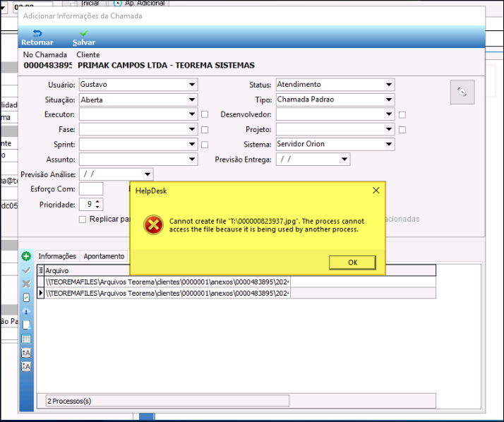Viewport: 504px width, 422px height.
Task: Open the Usuário dropdown showing Gustavo
Action: click(x=192, y=85)
